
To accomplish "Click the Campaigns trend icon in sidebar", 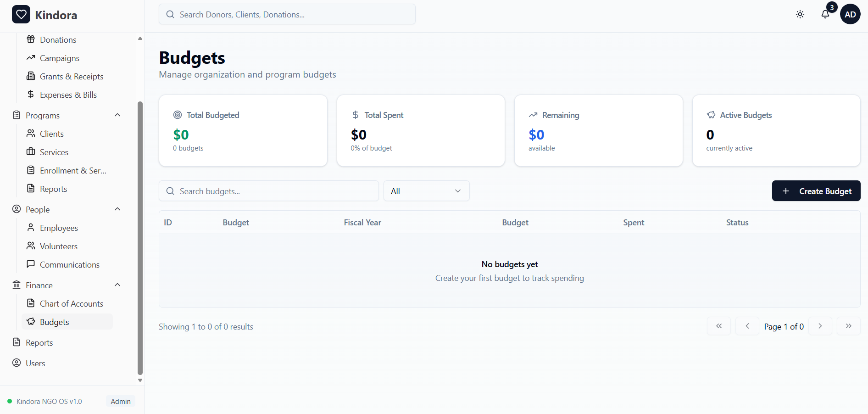I will point(31,57).
